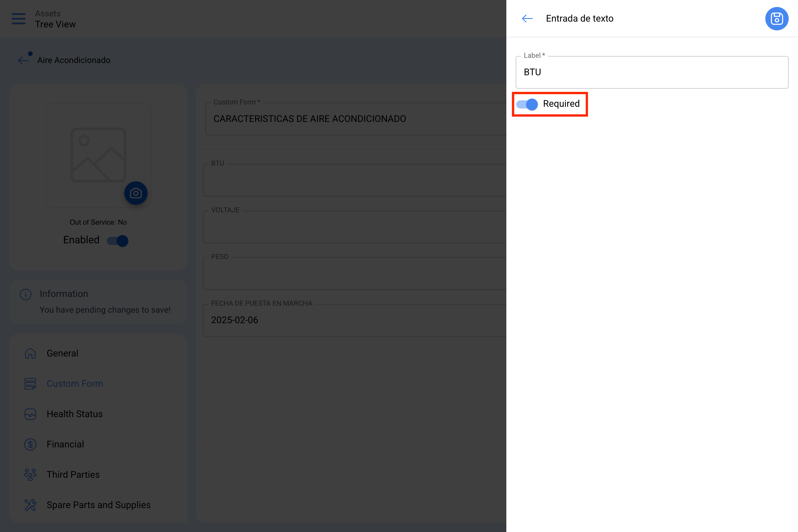Screen dimensions: 798x532
Task: Open Spare Parts and Supplies section
Action: pyautogui.click(x=98, y=505)
